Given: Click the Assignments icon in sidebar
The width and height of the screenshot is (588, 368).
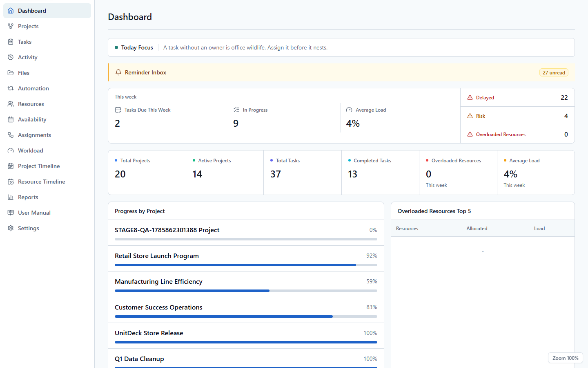Looking at the screenshot, I should (x=11, y=135).
